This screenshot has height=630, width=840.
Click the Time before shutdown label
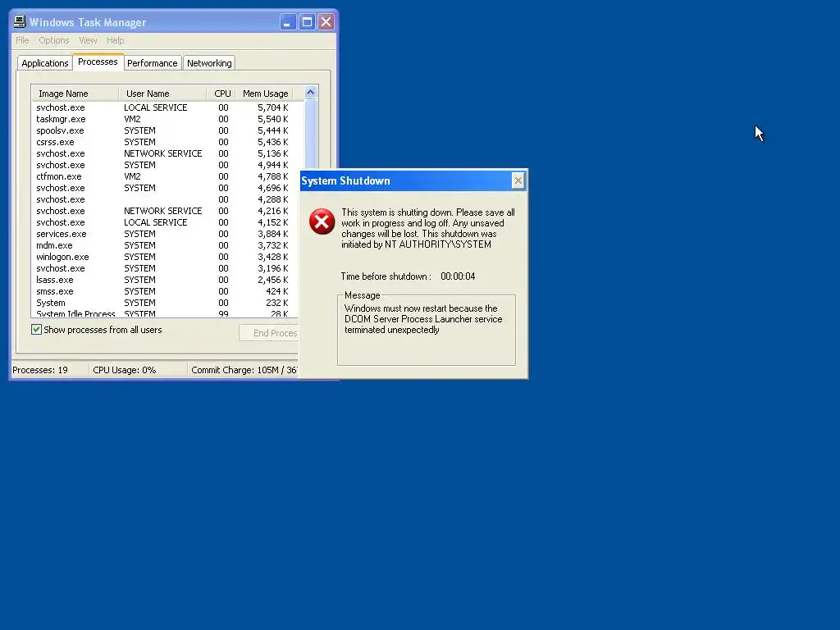[x=386, y=276]
